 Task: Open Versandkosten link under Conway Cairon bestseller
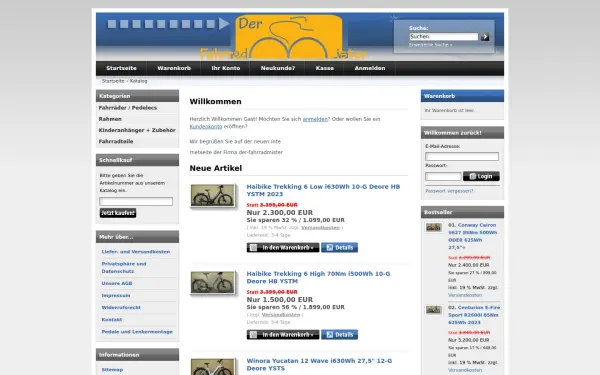click(x=465, y=295)
